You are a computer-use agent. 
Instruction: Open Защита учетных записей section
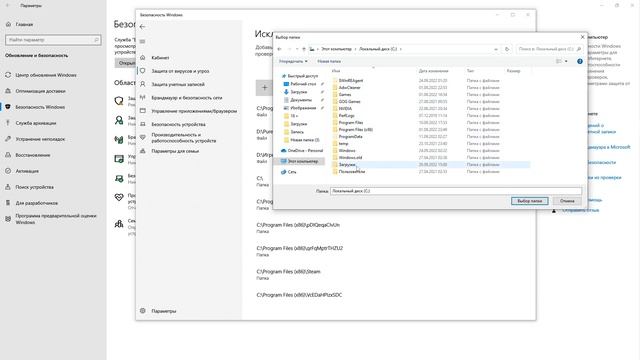click(x=178, y=84)
